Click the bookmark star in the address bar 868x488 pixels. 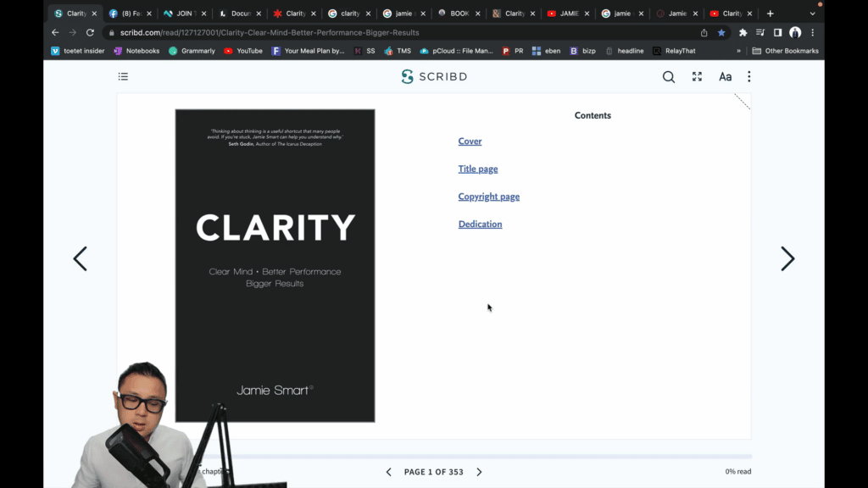(721, 33)
